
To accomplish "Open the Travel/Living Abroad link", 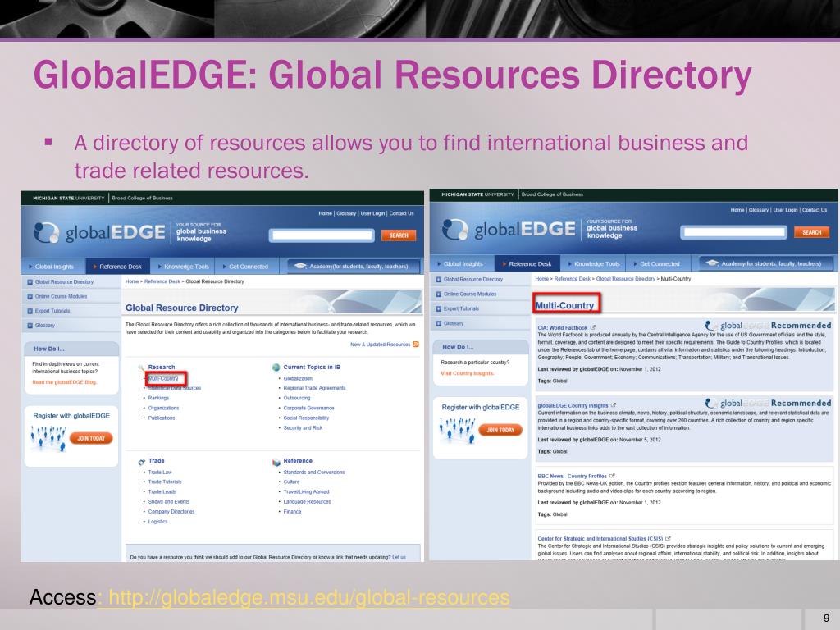I will [307, 491].
